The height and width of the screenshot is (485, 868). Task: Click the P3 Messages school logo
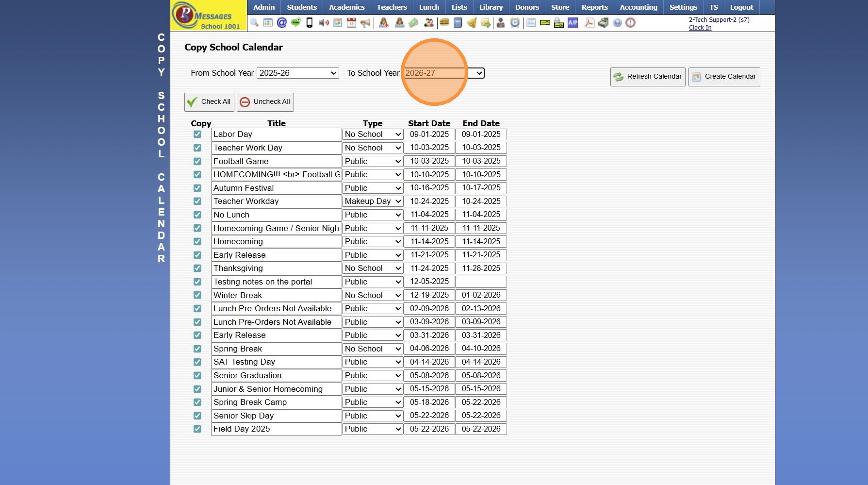(x=209, y=16)
